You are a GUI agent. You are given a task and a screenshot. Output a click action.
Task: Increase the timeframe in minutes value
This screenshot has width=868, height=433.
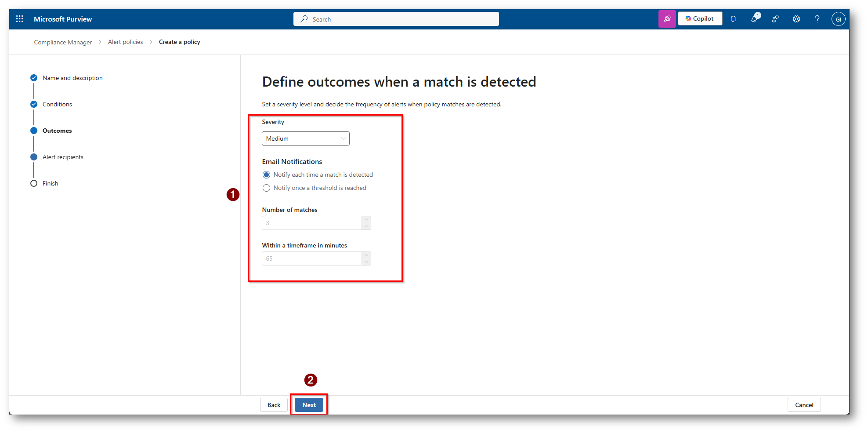pos(366,255)
